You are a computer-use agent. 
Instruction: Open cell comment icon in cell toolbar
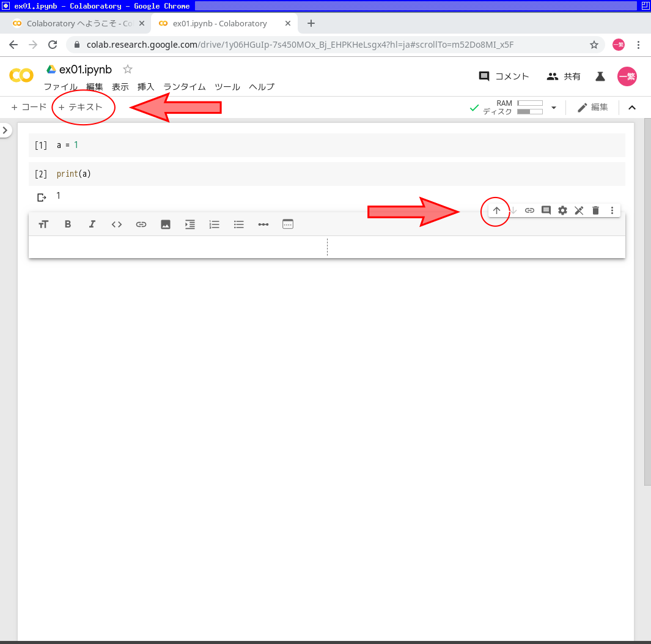click(546, 210)
